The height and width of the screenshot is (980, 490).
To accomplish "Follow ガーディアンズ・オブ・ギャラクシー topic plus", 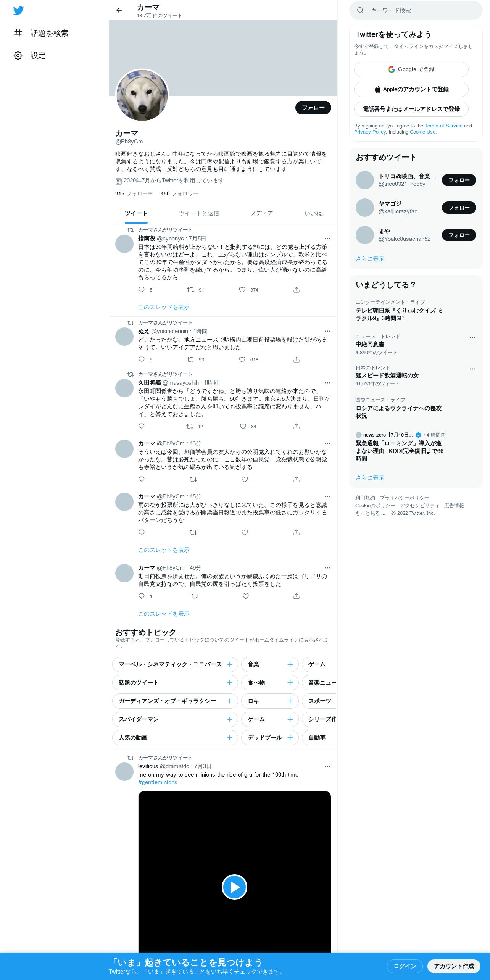I will [230, 701].
